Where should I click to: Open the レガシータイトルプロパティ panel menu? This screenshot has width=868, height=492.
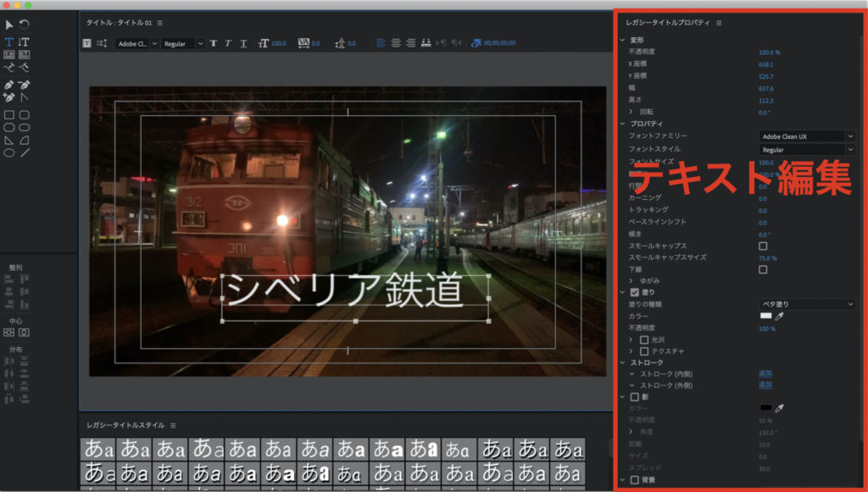(x=719, y=23)
